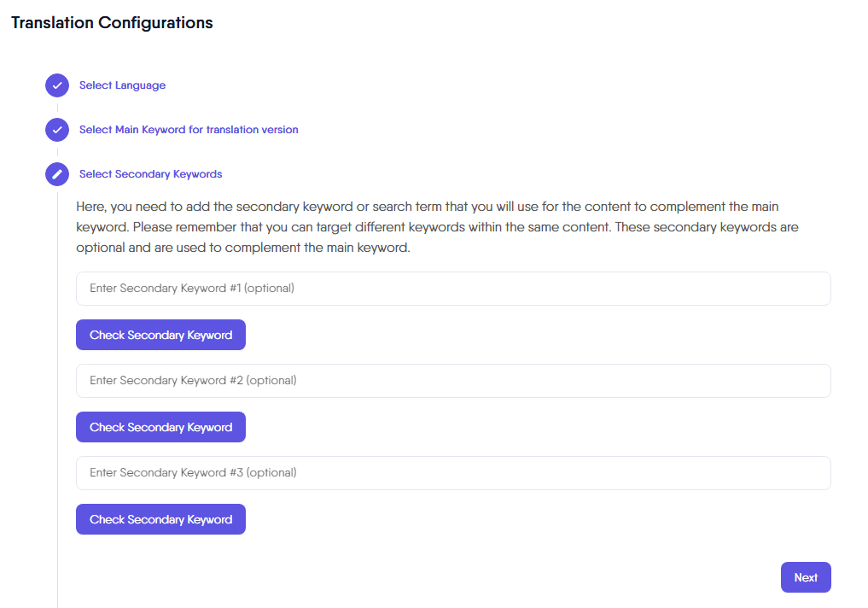The width and height of the screenshot is (868, 608).
Task: Click into the Secondary Keyword #2 field
Action: 453,381
